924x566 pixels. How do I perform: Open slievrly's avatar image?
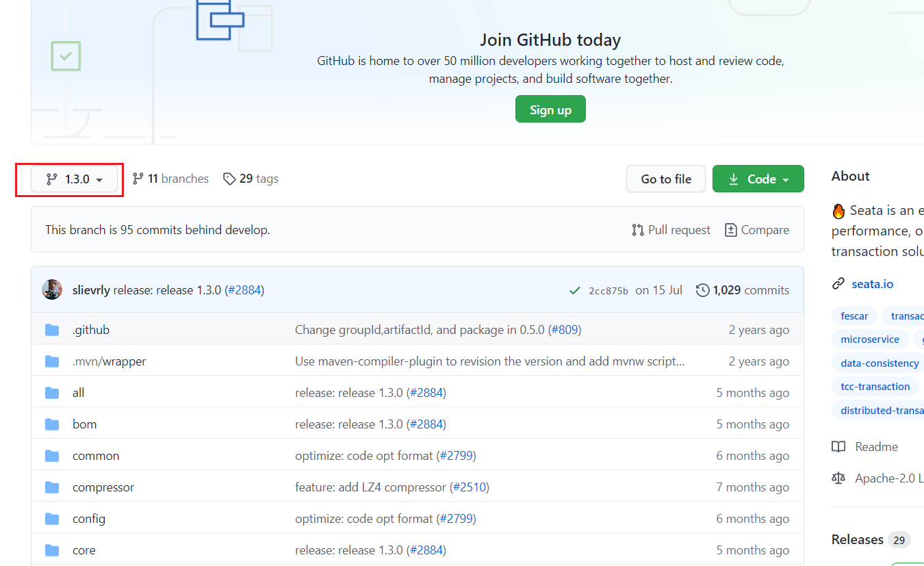[x=52, y=290]
